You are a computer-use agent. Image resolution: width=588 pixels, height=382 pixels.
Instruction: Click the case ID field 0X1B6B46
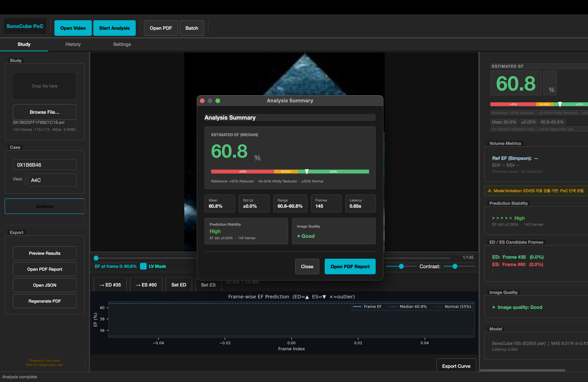(x=45, y=165)
